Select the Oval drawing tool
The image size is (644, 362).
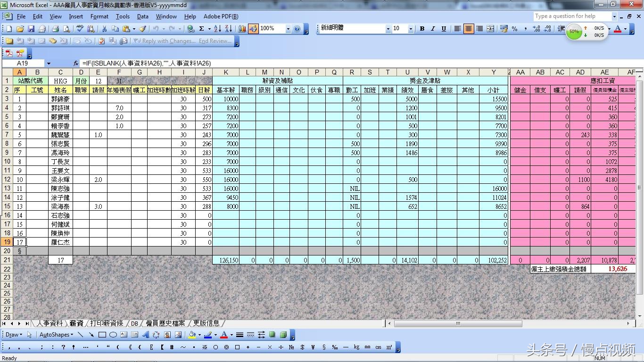tap(113, 335)
